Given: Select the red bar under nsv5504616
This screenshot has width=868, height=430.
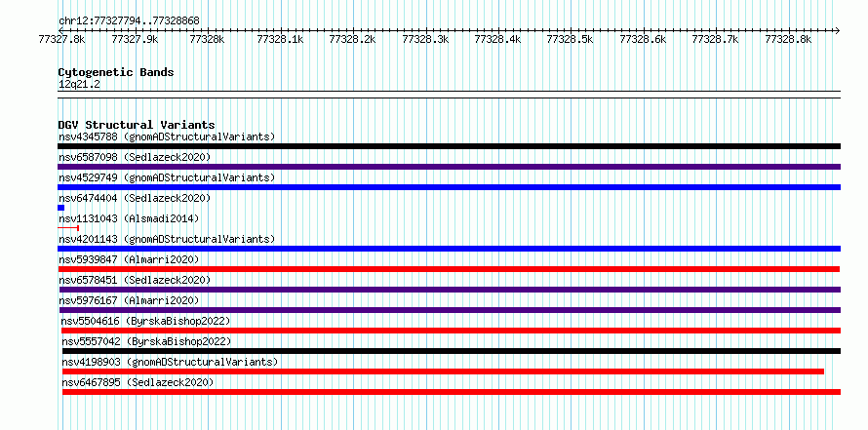Looking at the screenshot, I should tap(452, 331).
